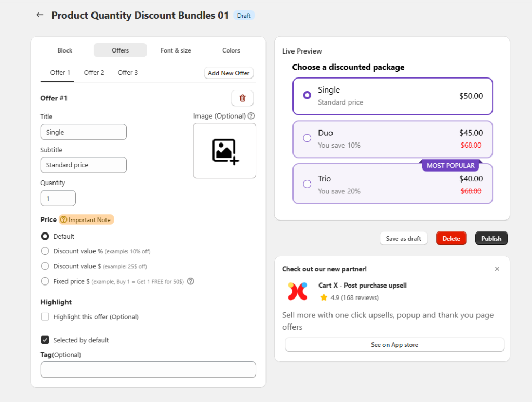
Task: Publish the discount bundle
Action: (x=491, y=238)
